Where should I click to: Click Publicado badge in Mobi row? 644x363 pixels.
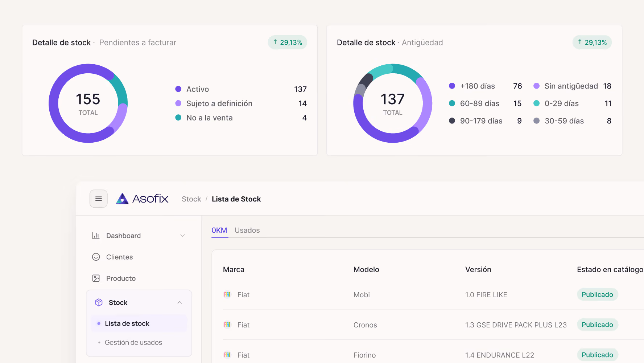tap(597, 294)
